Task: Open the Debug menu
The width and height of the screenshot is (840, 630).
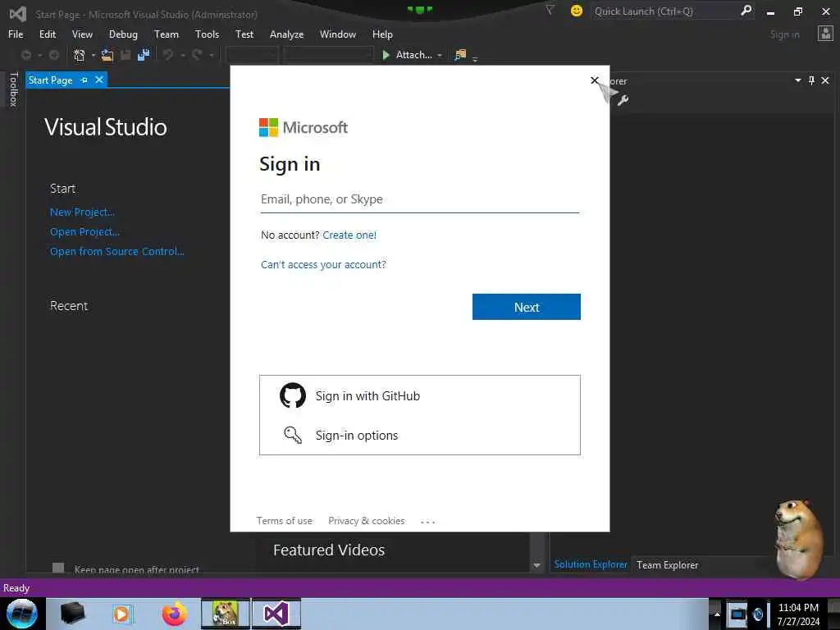Action: click(x=123, y=34)
